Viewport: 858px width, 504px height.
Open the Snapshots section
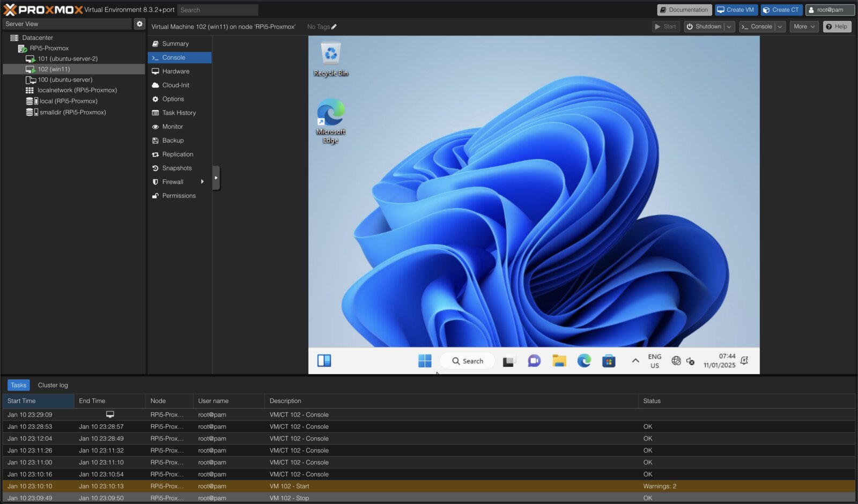180,168
